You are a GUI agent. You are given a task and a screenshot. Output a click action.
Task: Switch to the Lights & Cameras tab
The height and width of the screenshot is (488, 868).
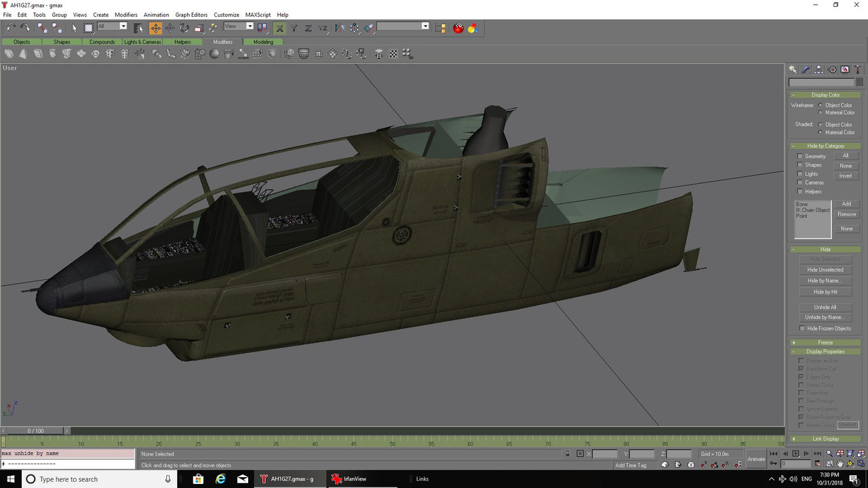(x=142, y=42)
